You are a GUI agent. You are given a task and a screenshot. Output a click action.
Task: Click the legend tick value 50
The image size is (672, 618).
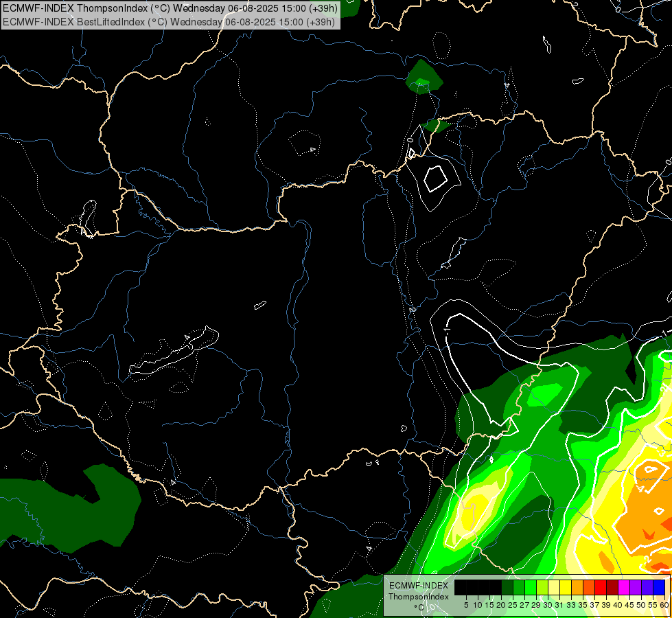(x=641, y=605)
